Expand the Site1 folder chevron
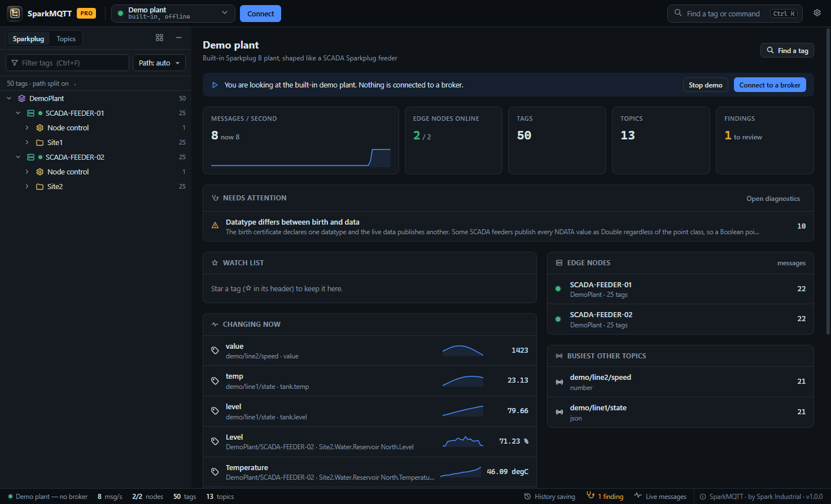831x504 pixels. (x=27, y=142)
